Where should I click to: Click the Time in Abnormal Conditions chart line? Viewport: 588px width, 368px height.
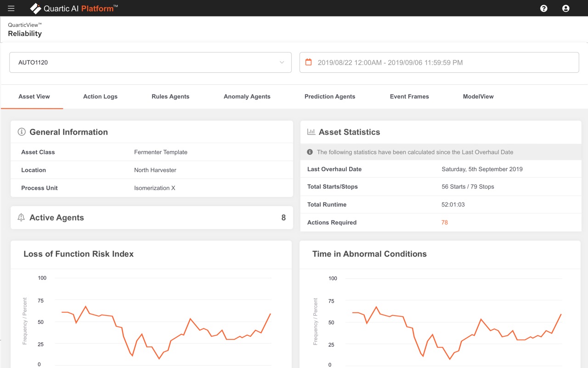point(457,332)
